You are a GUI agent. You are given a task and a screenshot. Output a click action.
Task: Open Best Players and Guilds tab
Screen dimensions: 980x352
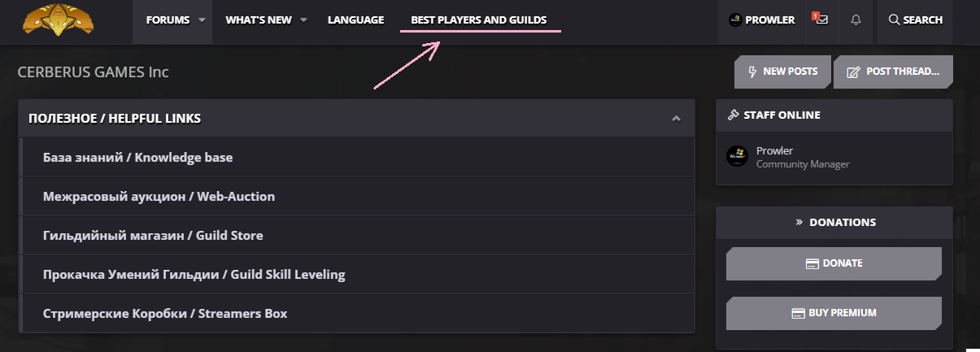click(x=479, y=20)
